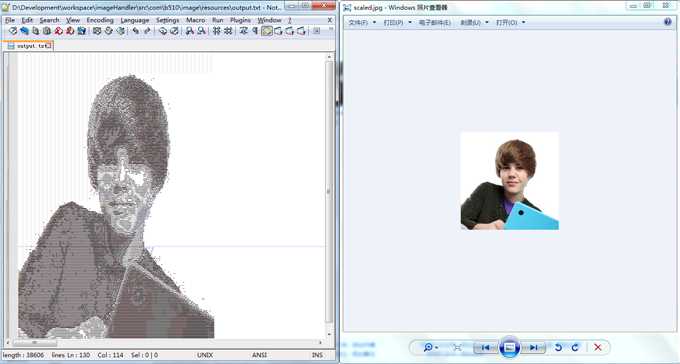Toggle INS insert mode in status bar
Screen dimensions: 680x364
click(x=317, y=355)
